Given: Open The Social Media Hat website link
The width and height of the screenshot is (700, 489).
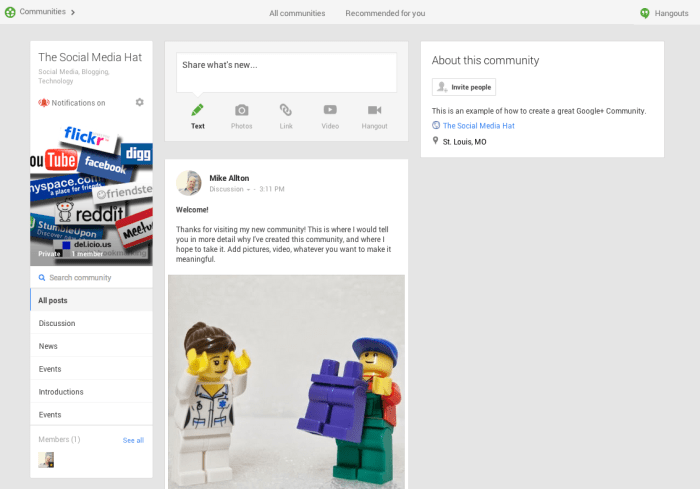Looking at the screenshot, I should coord(478,126).
